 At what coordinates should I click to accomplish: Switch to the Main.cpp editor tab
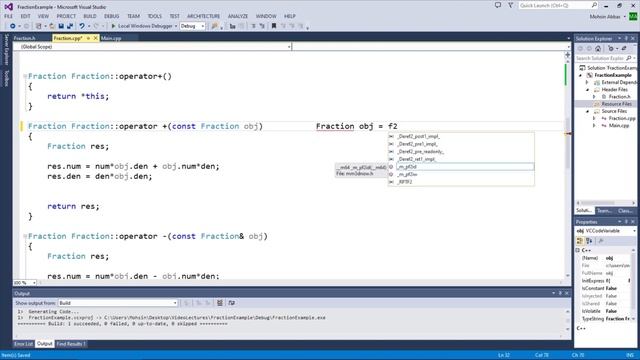[x=111, y=38]
